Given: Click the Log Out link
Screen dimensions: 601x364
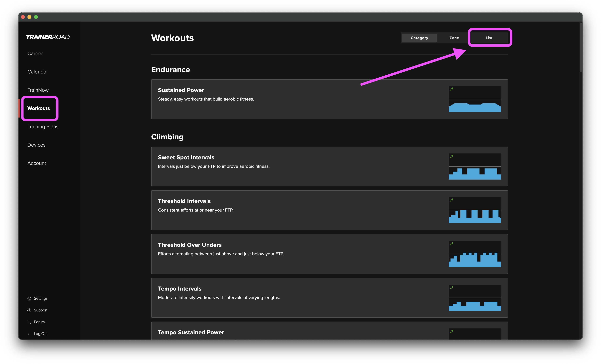Looking at the screenshot, I should [41, 333].
